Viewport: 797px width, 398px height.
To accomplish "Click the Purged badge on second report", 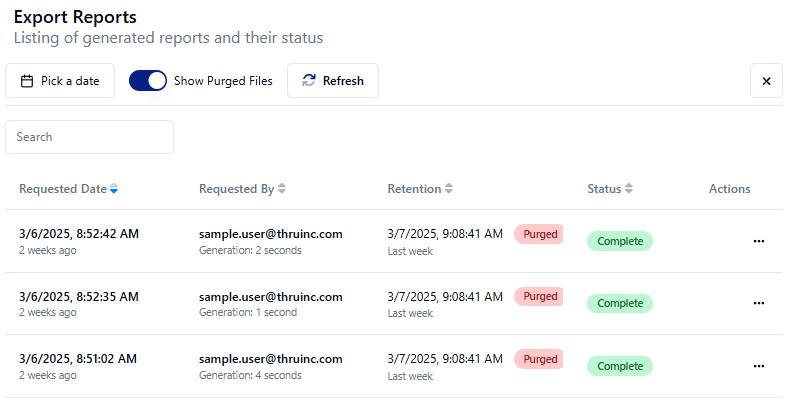I will 539,296.
